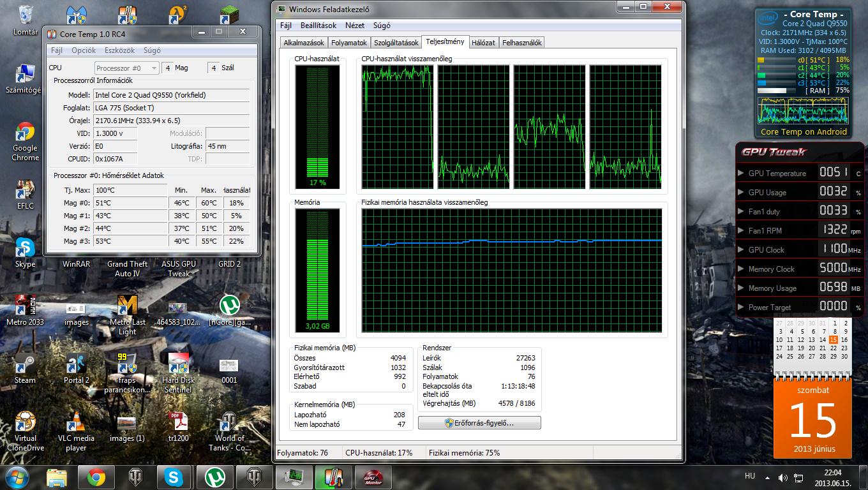Viewport: 868px width, 490px height.
Task: Switch to the Felhasználók tab
Action: 522,43
